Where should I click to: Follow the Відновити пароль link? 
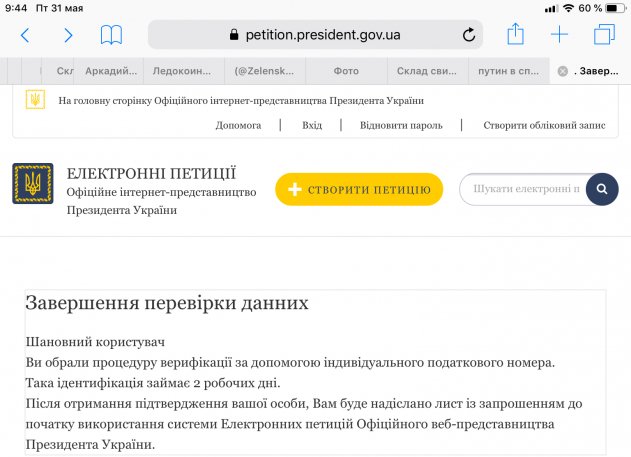pyautogui.click(x=401, y=125)
